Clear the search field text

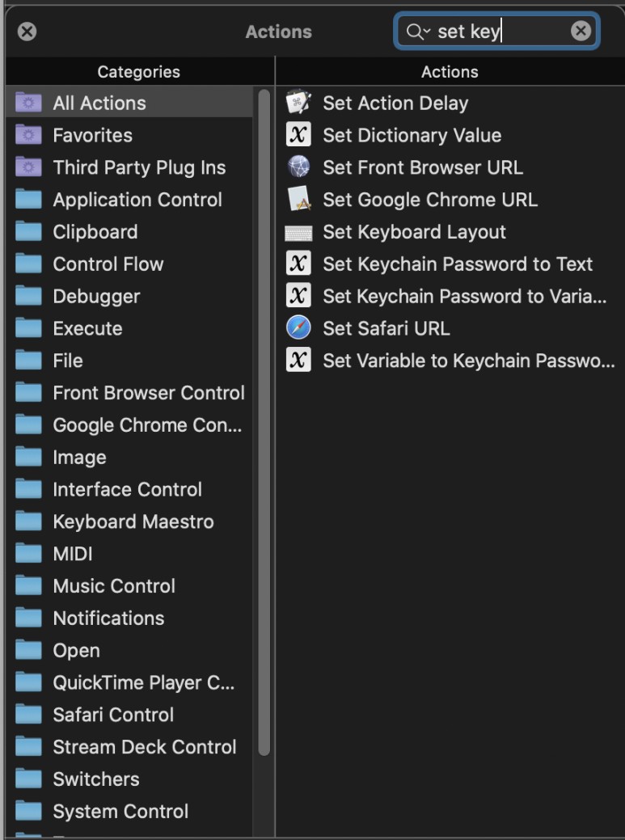click(x=581, y=32)
